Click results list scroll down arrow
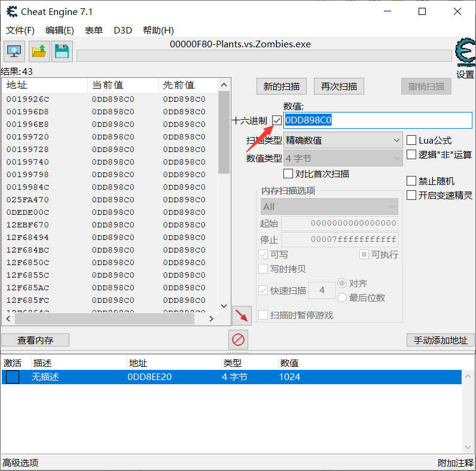Viewport: 476px width, 471px height. [x=224, y=306]
